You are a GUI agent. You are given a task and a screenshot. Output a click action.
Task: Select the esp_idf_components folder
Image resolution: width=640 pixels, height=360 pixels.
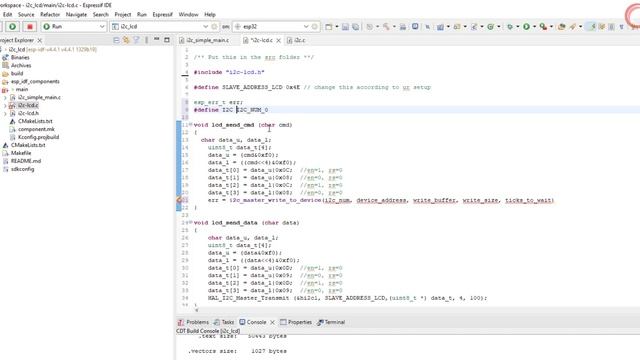pyautogui.click(x=31, y=81)
